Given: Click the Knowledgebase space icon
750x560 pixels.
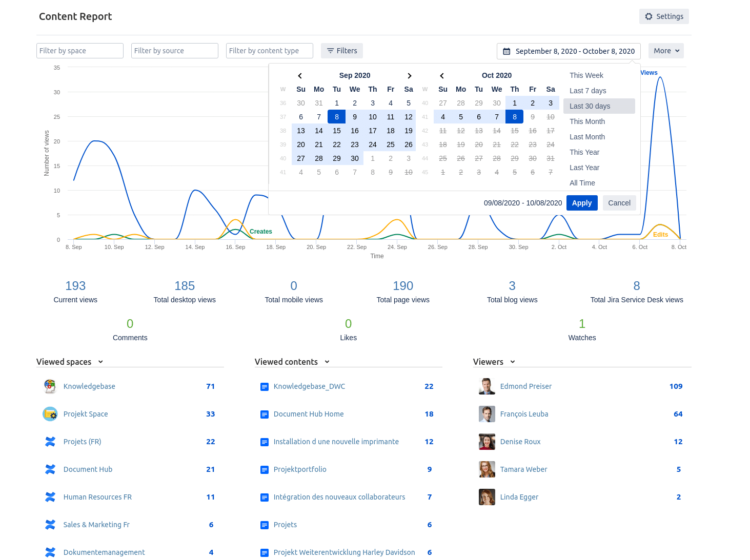Looking at the screenshot, I should pyautogui.click(x=50, y=386).
